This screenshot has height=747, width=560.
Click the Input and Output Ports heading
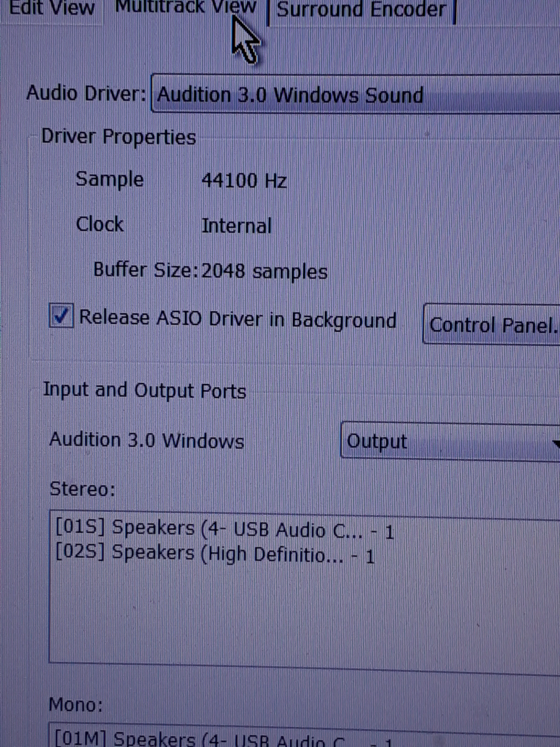[145, 391]
